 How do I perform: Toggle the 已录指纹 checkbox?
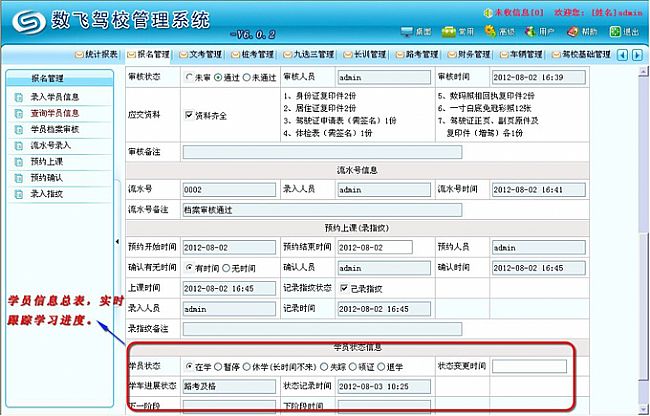click(344, 288)
